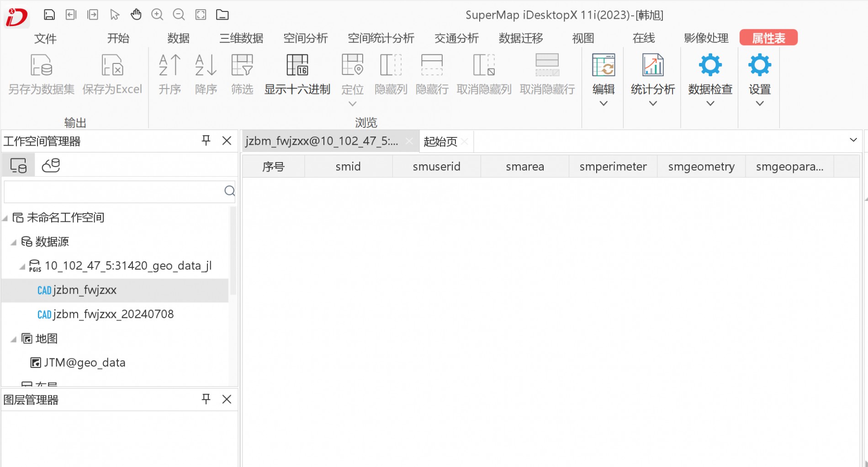Switch to cloud datasource view icon
This screenshot has width=868, height=467.
click(51, 165)
